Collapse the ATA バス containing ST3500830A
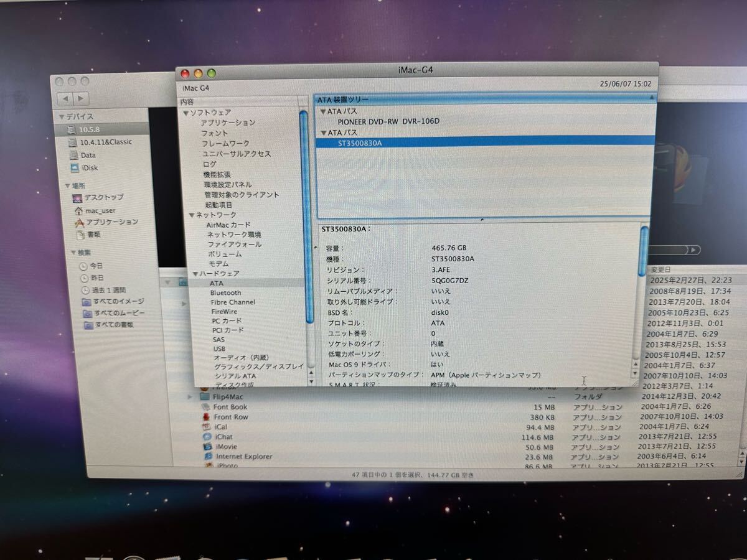This screenshot has height=560, width=747. (x=324, y=133)
